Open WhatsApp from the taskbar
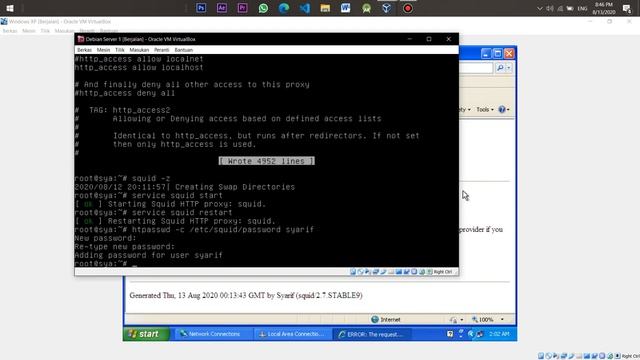This screenshot has width=640, height=360. (263, 8)
